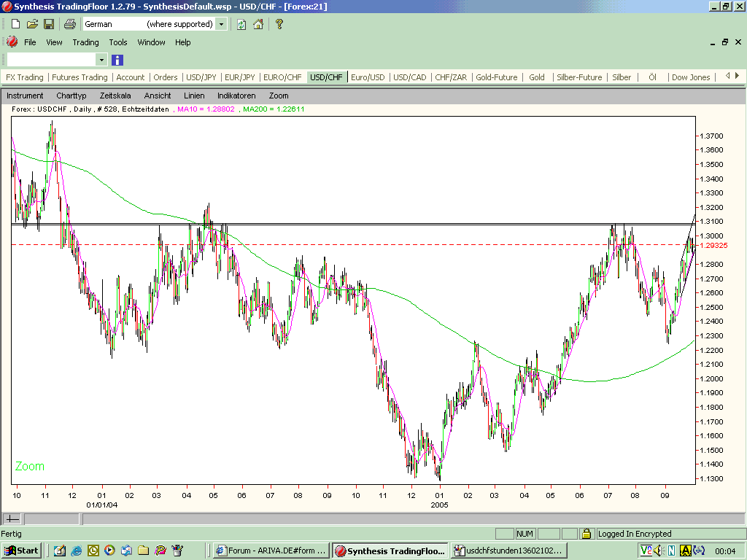
Task: Expand the empty combo box dropdown arrow
Action: click(101, 60)
